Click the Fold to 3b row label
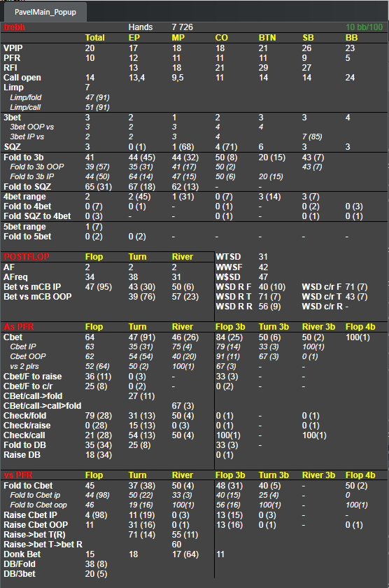The image size is (389, 588). click(x=22, y=157)
